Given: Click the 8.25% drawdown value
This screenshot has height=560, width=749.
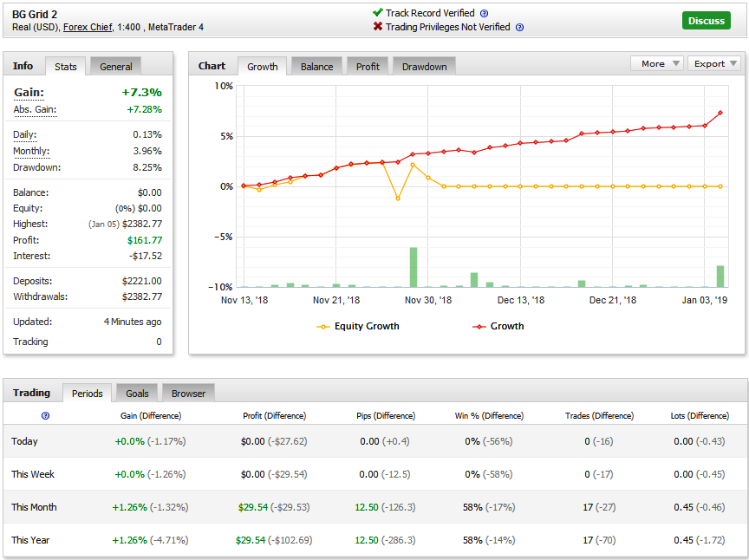Looking at the screenshot, I should 147,167.
